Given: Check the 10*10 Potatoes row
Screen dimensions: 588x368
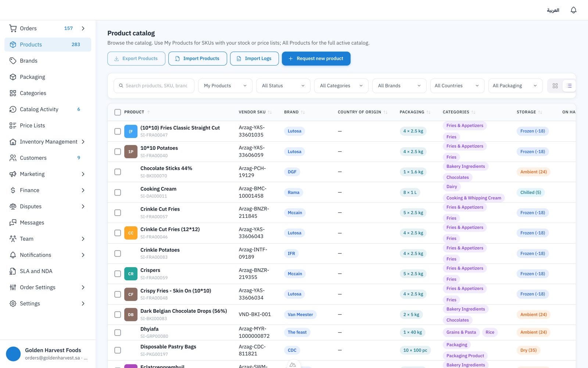Looking at the screenshot, I should point(118,152).
